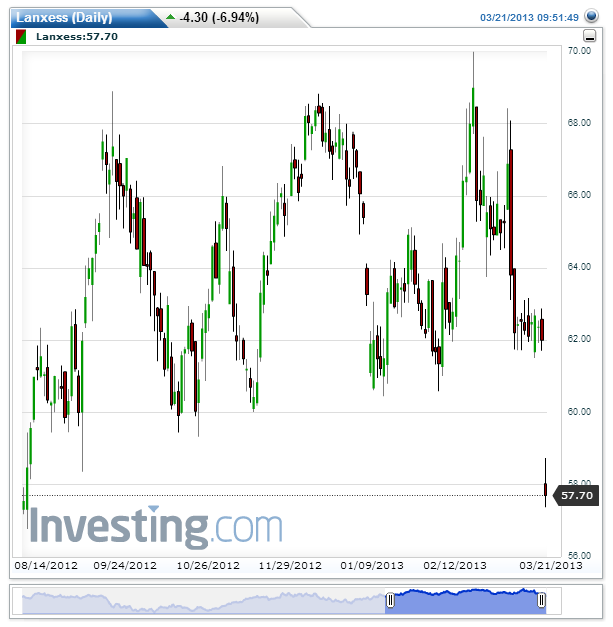Click the green change arrow icon
Screen dimensions: 613x627
[170, 17]
